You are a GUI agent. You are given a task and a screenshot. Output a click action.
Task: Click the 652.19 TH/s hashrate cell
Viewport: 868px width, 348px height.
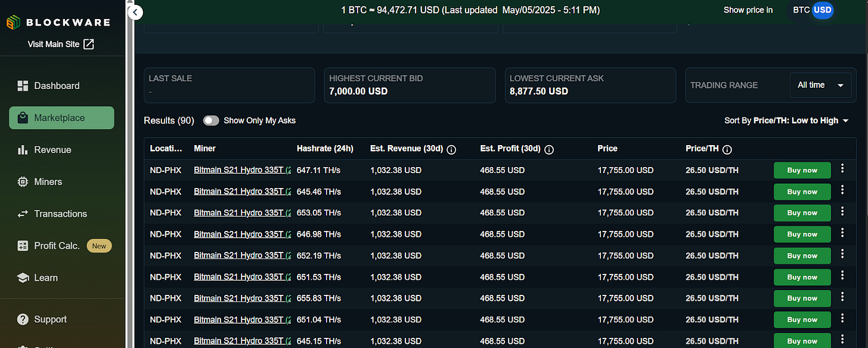pyautogui.click(x=319, y=255)
